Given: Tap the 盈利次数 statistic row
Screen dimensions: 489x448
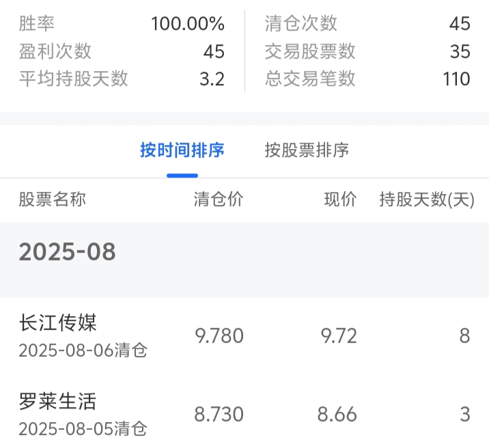Looking at the screenshot, I should 122,51.
